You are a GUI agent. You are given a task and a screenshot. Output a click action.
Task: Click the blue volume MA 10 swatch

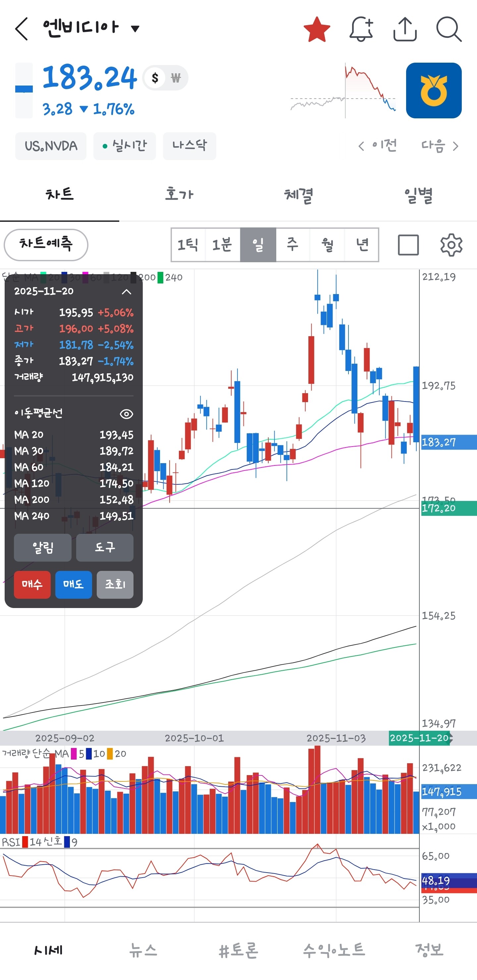coord(88,754)
